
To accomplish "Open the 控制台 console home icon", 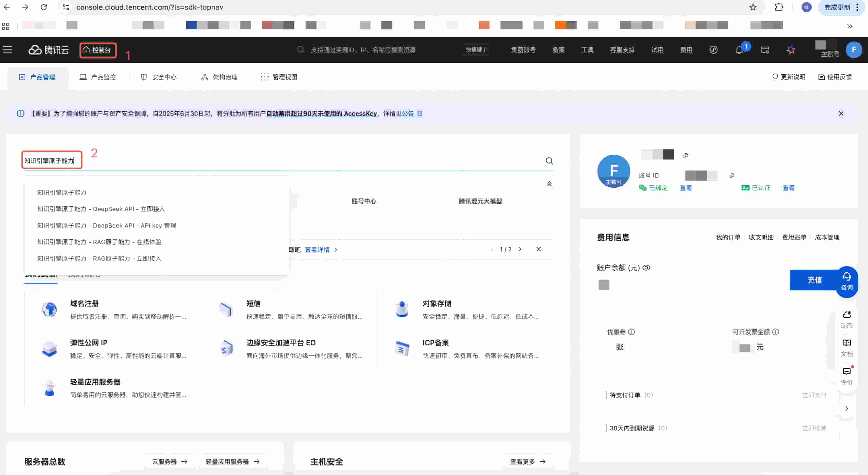I will coord(98,50).
